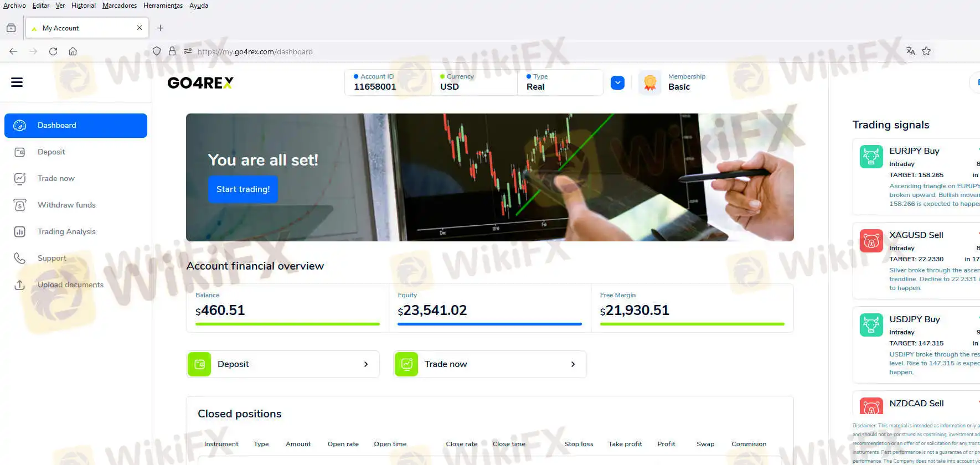Click the green Trade now card icon
The image size is (980, 465).
406,364
